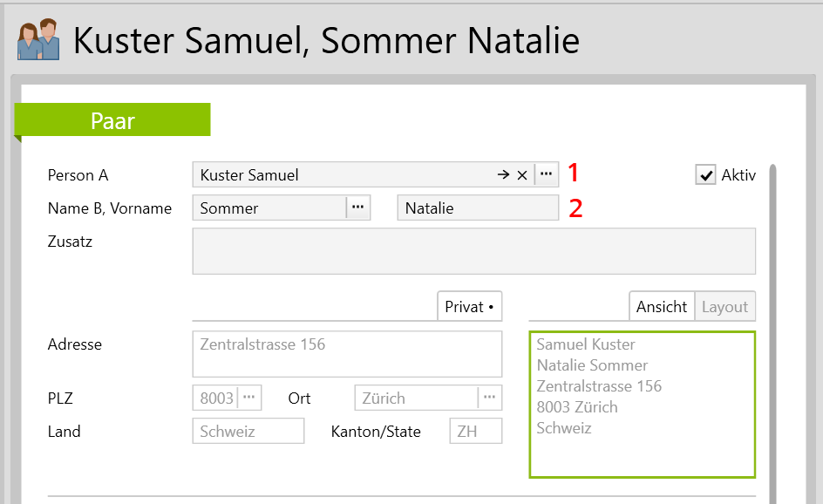Click the Kanton/State field showing ZH
Screen dimensions: 823x504
click(x=475, y=432)
